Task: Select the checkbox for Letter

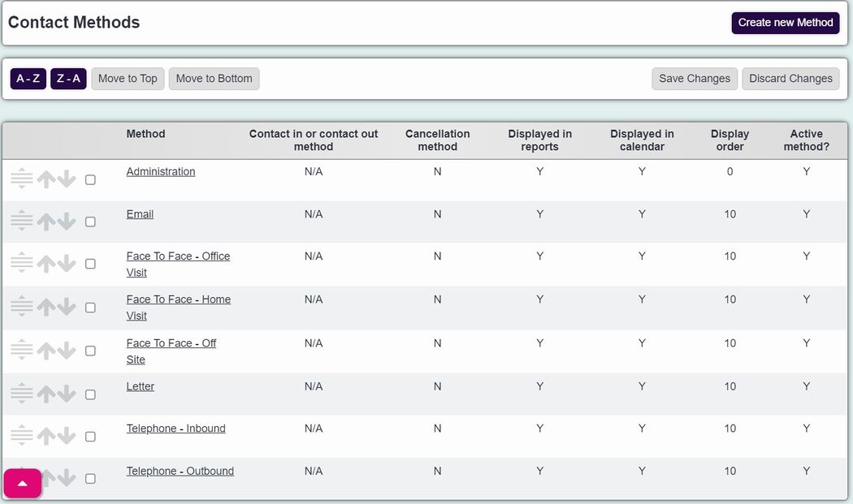Action: coord(90,394)
